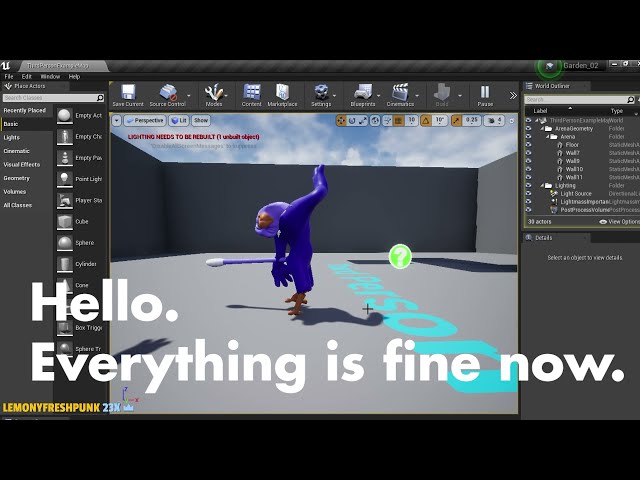This screenshot has height=480, width=640.
Task: Open the Settings gear icon
Action: [321, 92]
